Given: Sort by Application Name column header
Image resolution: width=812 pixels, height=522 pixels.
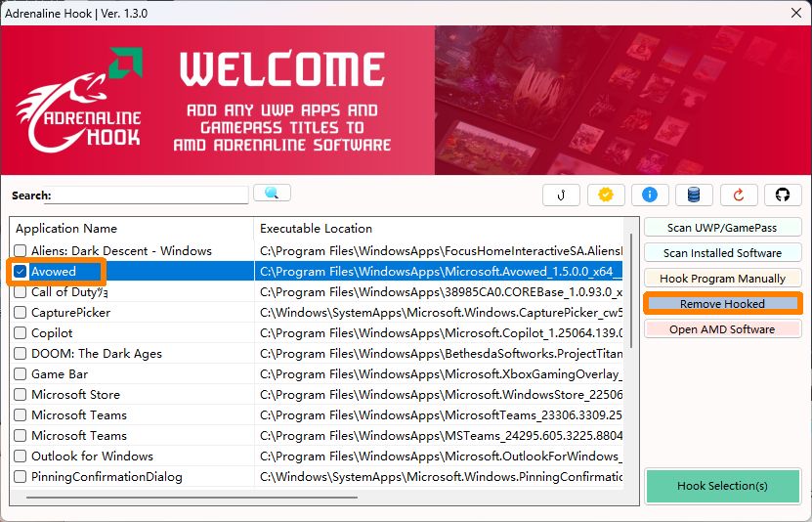Looking at the screenshot, I should (x=132, y=229).
